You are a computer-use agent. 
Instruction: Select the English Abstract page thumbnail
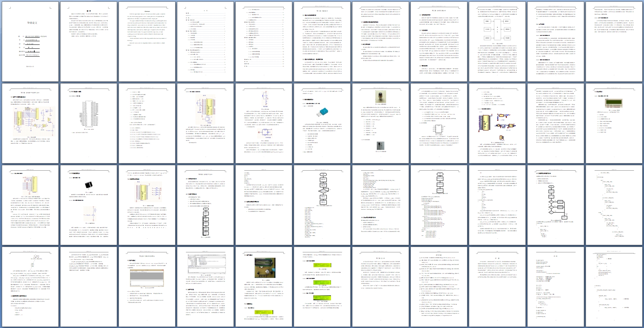pyautogui.click(x=147, y=42)
